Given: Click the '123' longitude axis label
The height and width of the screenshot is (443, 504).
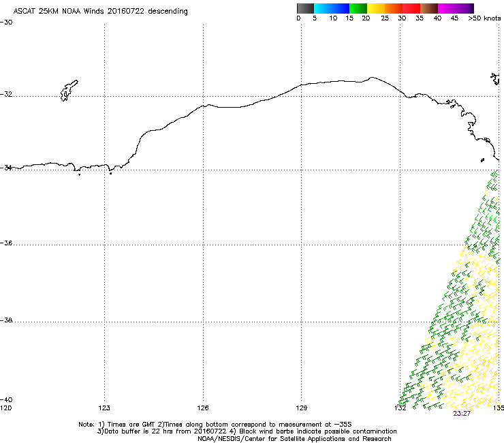Looking at the screenshot, I should pos(104,408).
